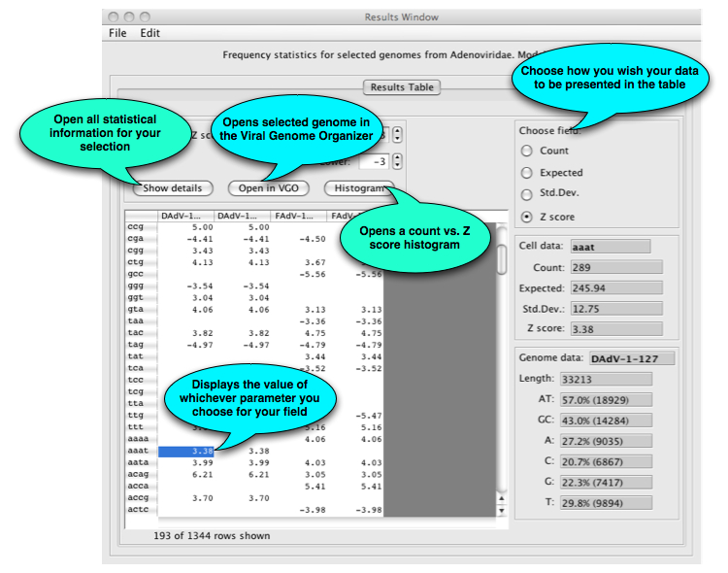Click the tac row label
The width and height of the screenshot is (728, 573).
click(141, 333)
